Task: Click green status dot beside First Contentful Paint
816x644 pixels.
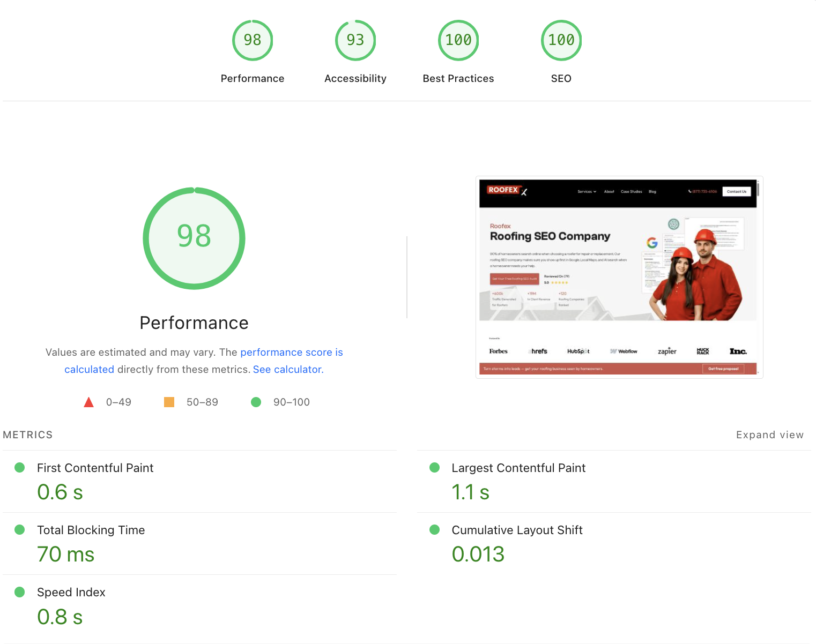Action: (x=20, y=468)
